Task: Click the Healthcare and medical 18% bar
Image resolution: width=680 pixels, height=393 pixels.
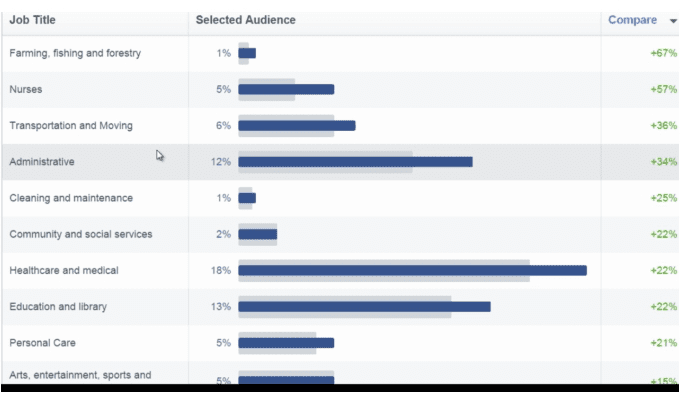Action: tap(412, 271)
